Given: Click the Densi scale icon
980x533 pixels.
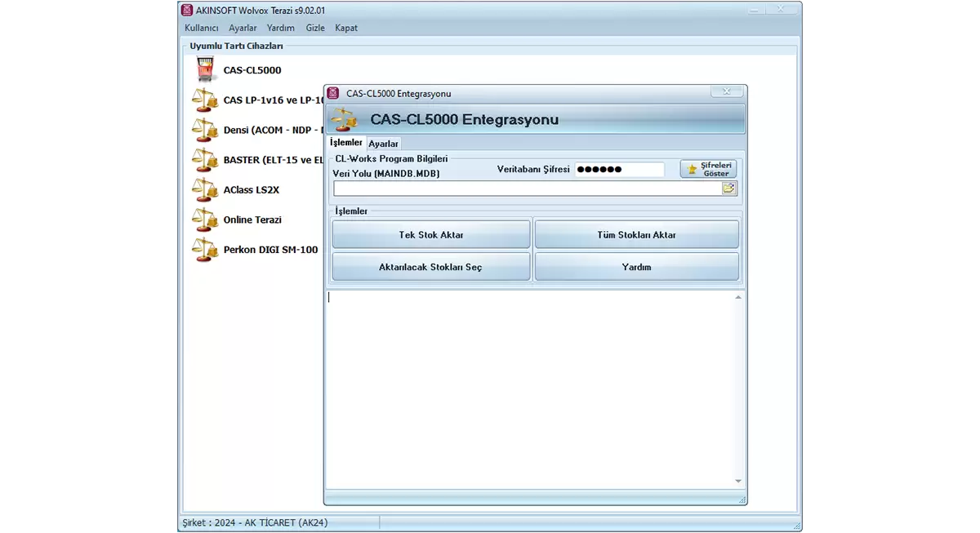Looking at the screenshot, I should tap(205, 130).
